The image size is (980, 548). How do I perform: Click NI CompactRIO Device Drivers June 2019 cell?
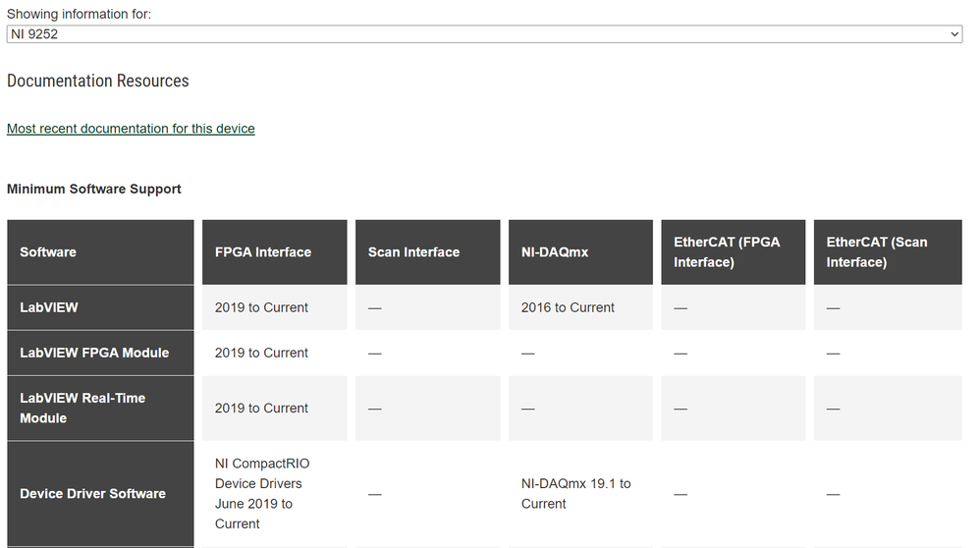pos(274,494)
